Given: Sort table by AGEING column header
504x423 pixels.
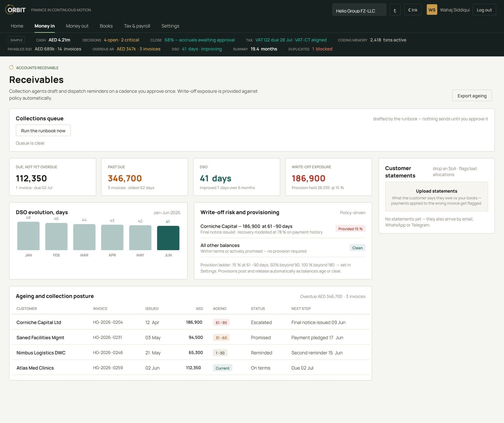Looking at the screenshot, I should [x=220, y=309].
